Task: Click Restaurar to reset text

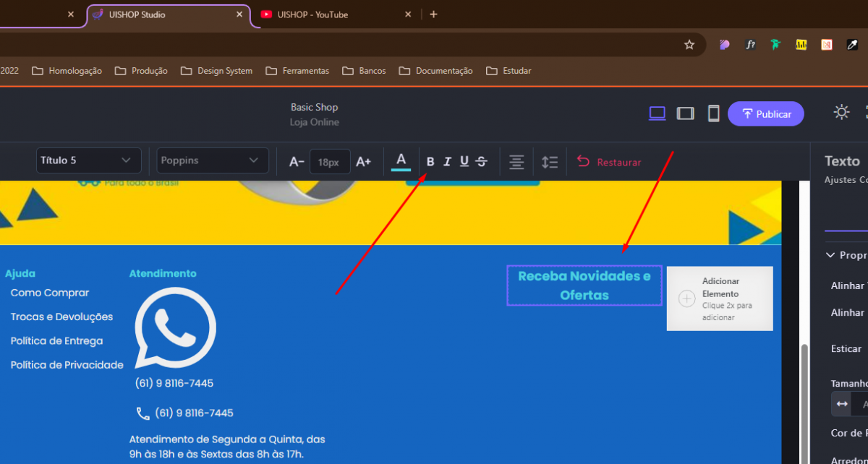Action: point(609,162)
